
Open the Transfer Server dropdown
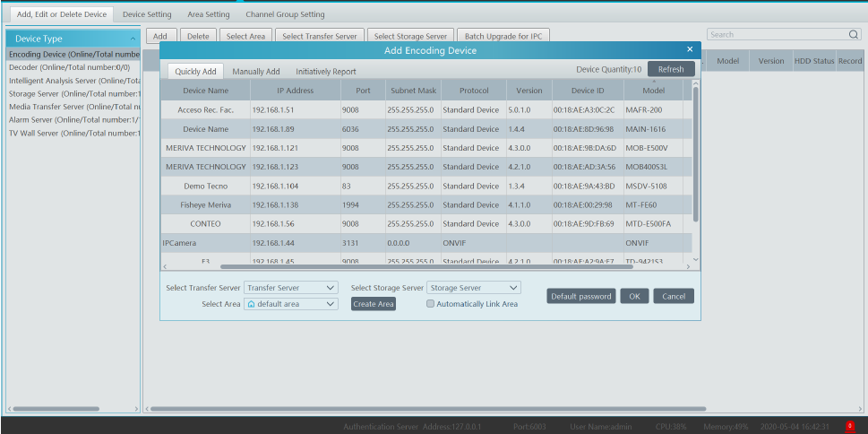pyautogui.click(x=331, y=288)
